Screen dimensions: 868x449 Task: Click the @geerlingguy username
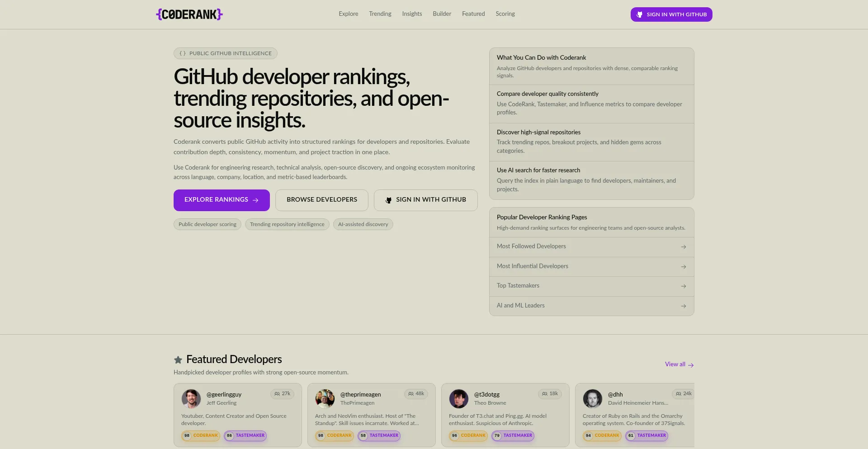(x=224, y=394)
